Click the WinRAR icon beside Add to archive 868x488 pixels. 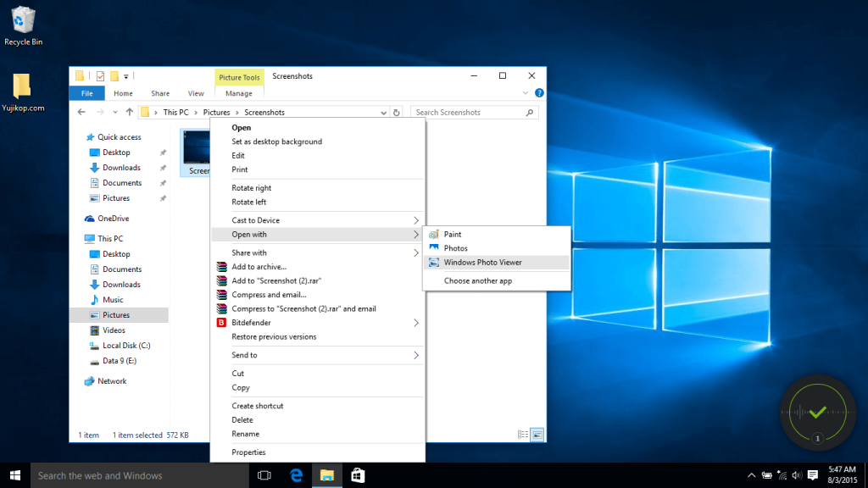coord(221,267)
